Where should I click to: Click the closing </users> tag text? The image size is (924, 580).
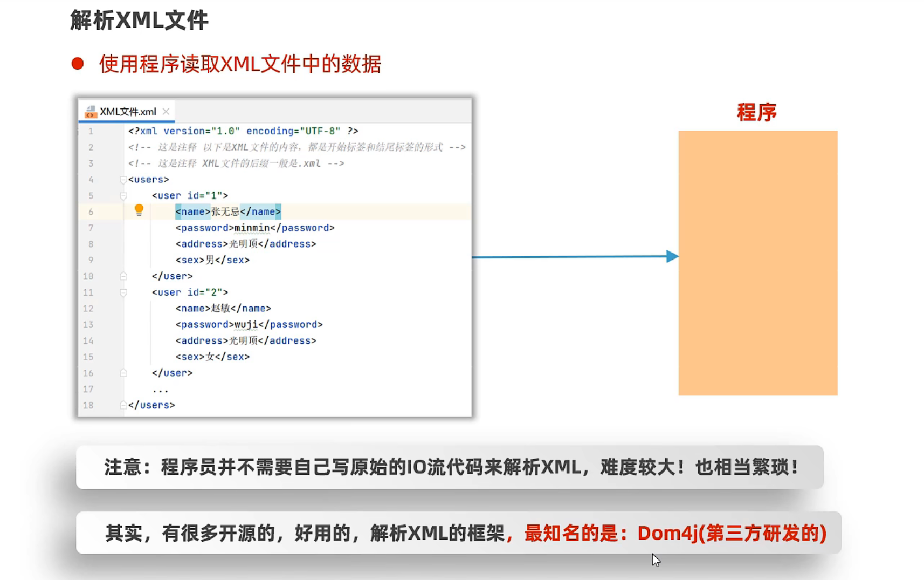(x=151, y=405)
